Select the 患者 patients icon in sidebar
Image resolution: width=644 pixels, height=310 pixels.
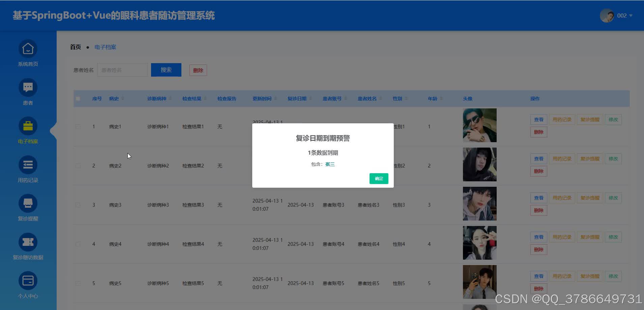[x=28, y=87]
